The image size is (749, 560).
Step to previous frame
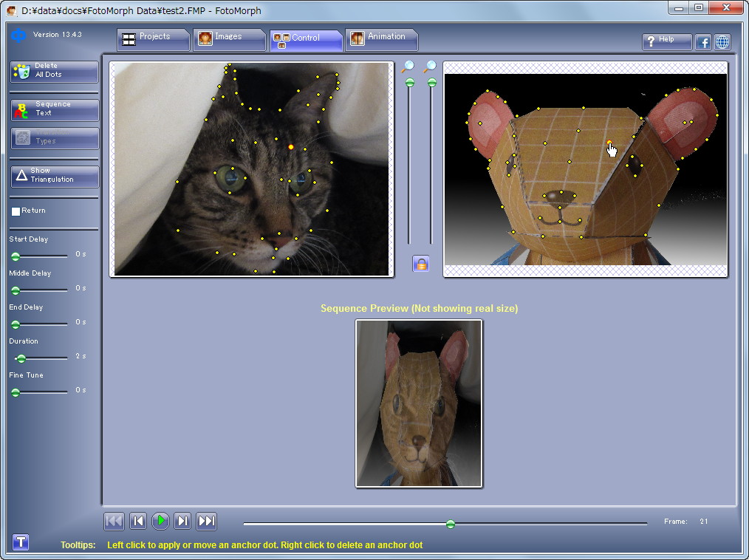click(138, 521)
